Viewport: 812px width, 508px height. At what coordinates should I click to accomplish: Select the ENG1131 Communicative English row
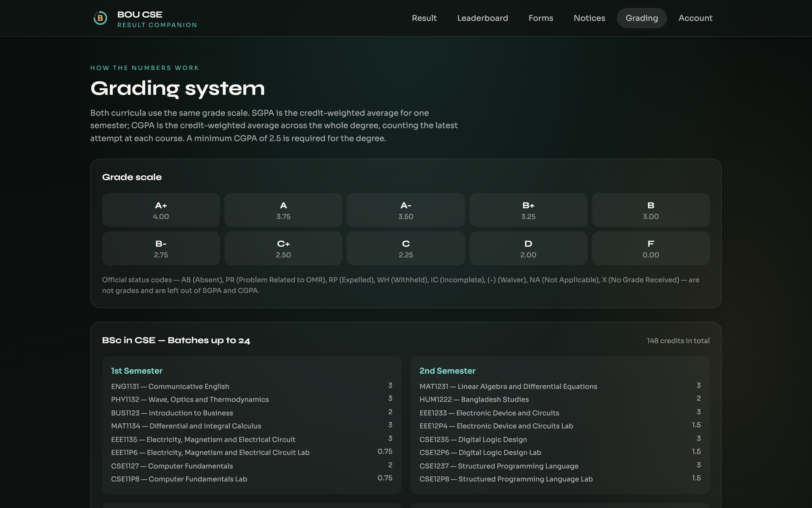coord(252,386)
